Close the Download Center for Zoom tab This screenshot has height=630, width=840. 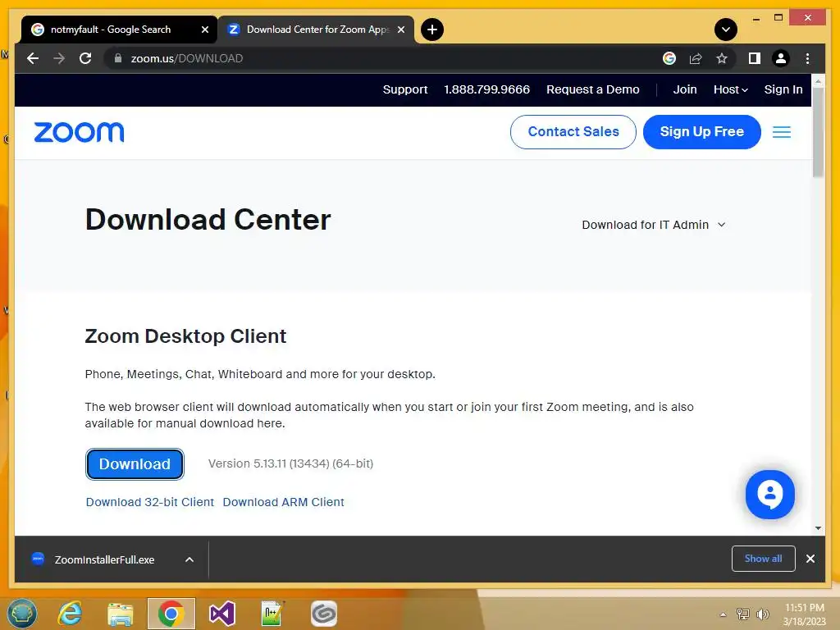400,30
